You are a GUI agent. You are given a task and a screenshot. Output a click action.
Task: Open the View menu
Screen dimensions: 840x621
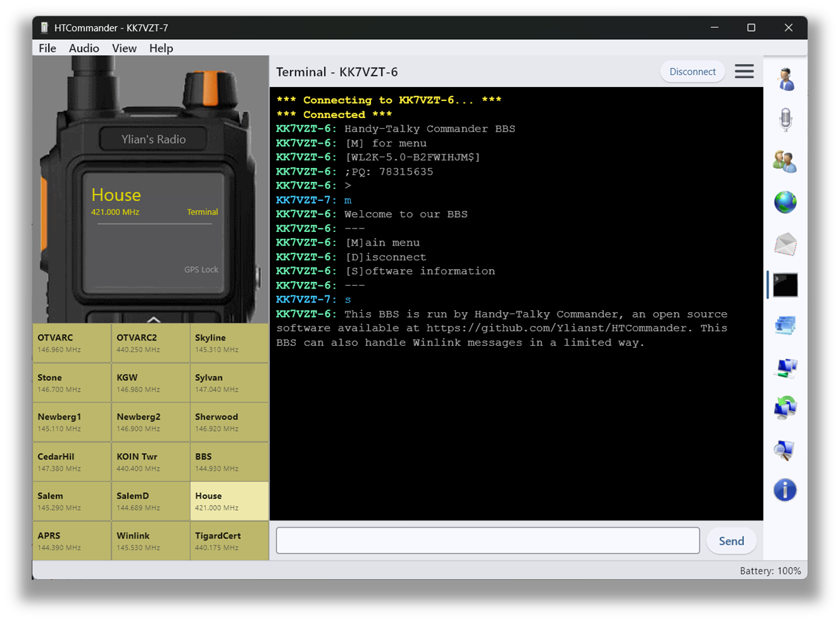[x=124, y=48]
